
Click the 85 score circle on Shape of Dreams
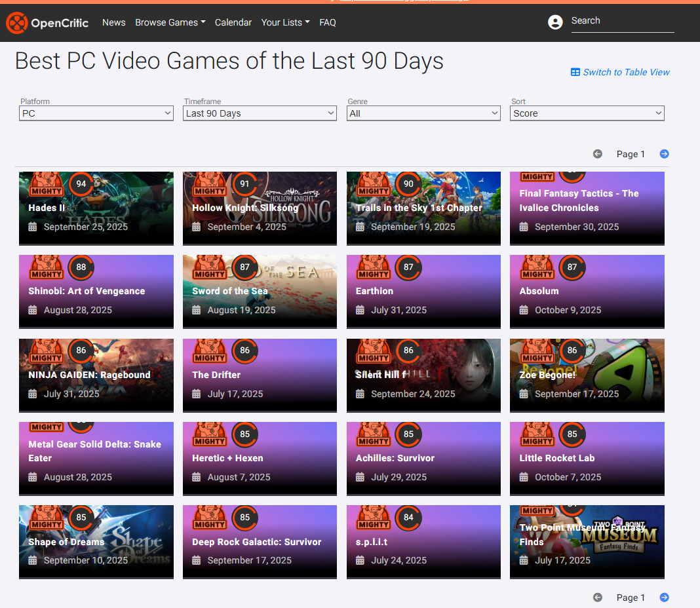(x=81, y=518)
